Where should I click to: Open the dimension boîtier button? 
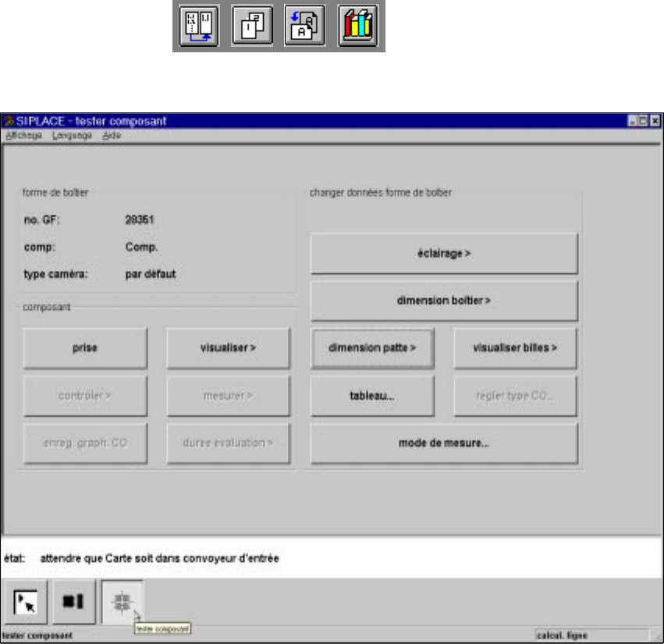pos(444,301)
